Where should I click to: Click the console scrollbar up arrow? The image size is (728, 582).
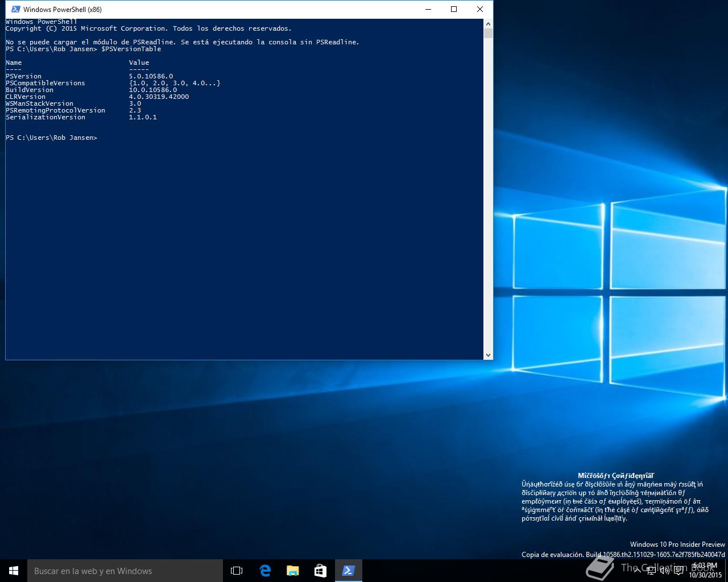click(x=488, y=24)
